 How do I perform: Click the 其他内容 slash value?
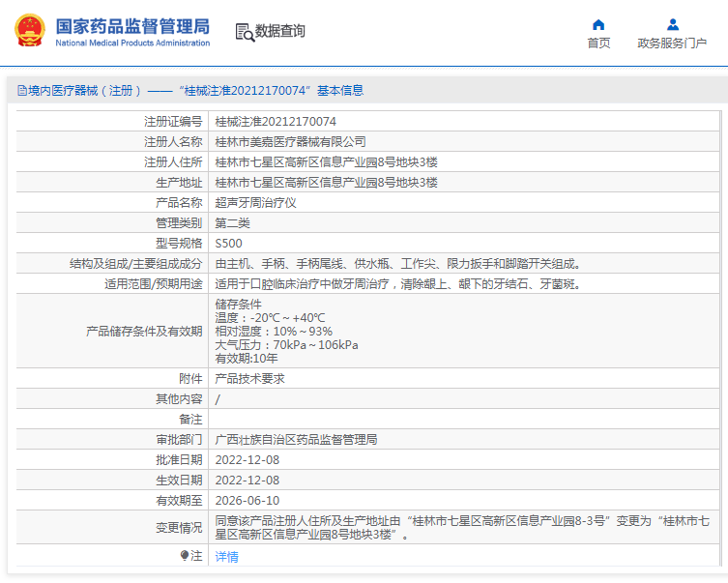point(218,399)
